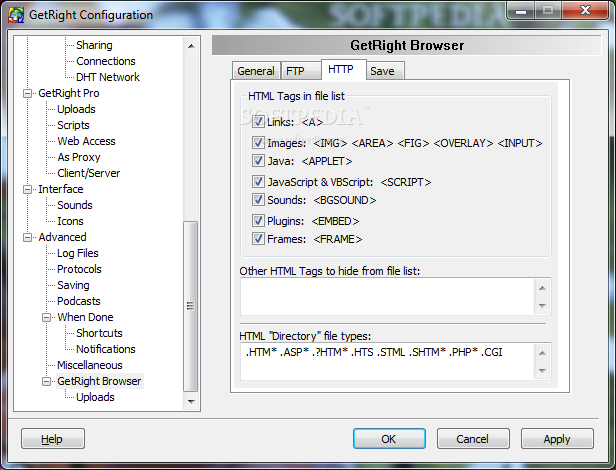The image size is (616, 470).
Task: Select Sharing in the tree
Action: point(94,45)
